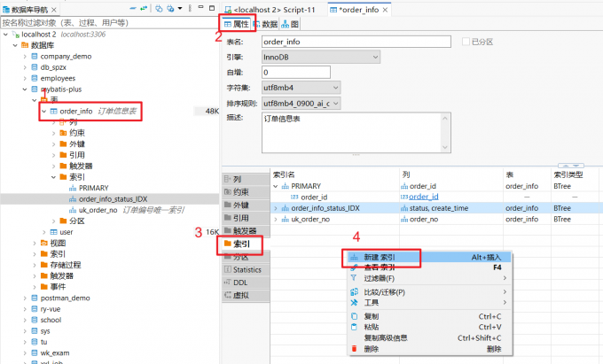Click the copy icon in context menu
This screenshot has width=603, height=364.
click(354, 316)
